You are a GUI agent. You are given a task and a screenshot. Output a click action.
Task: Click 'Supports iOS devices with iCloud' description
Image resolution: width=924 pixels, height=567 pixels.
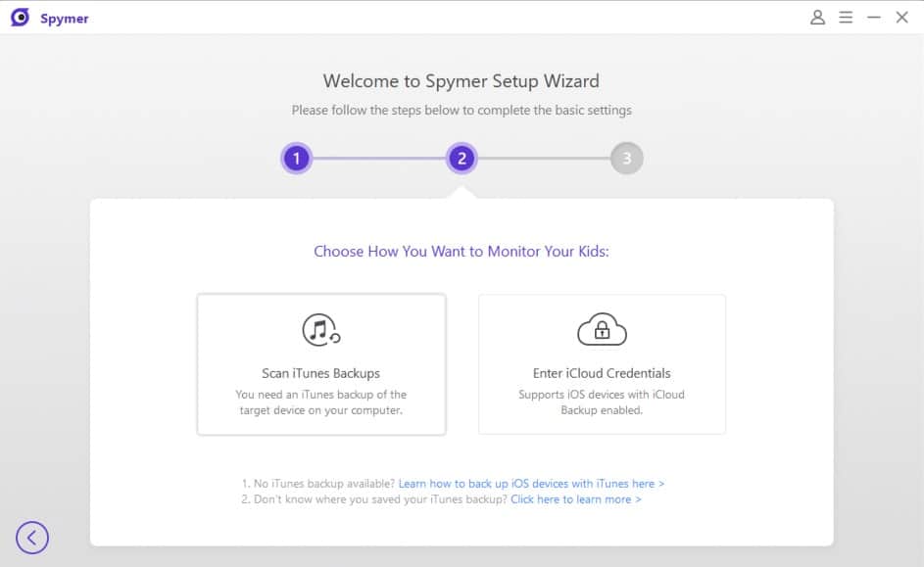(x=602, y=402)
